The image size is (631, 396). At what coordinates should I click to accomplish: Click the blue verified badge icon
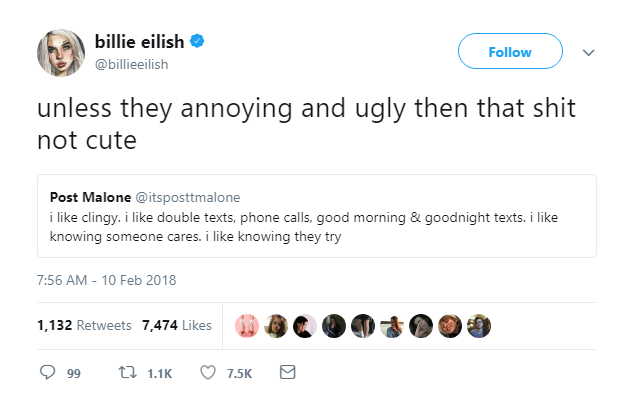pyautogui.click(x=197, y=41)
